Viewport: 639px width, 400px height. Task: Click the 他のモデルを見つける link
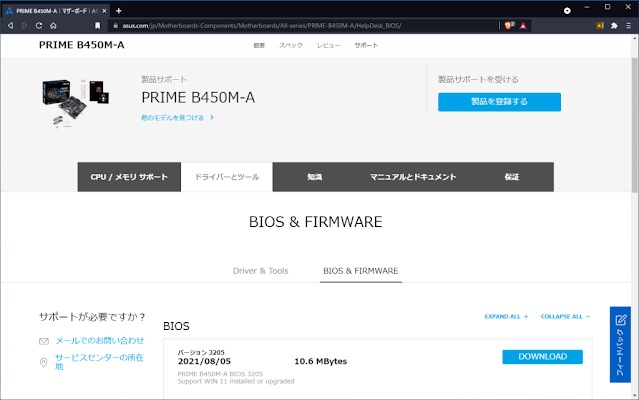177,118
